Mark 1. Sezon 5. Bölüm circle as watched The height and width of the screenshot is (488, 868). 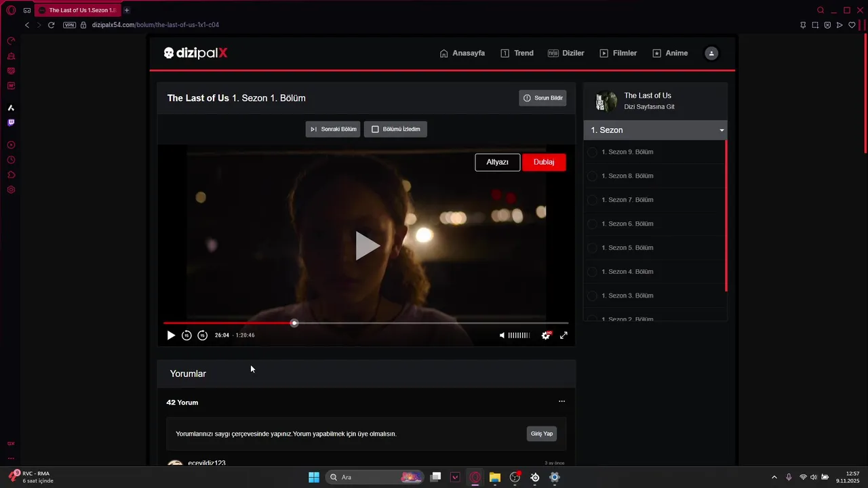point(592,248)
